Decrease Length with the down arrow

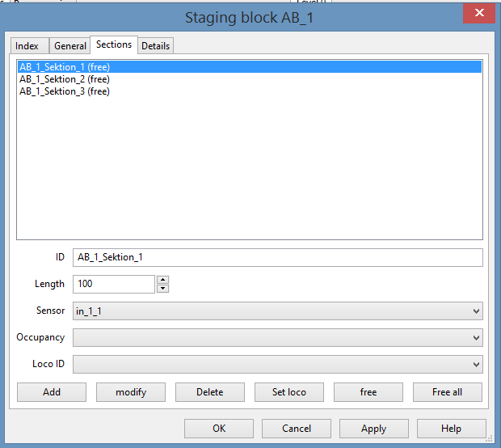[162, 288]
